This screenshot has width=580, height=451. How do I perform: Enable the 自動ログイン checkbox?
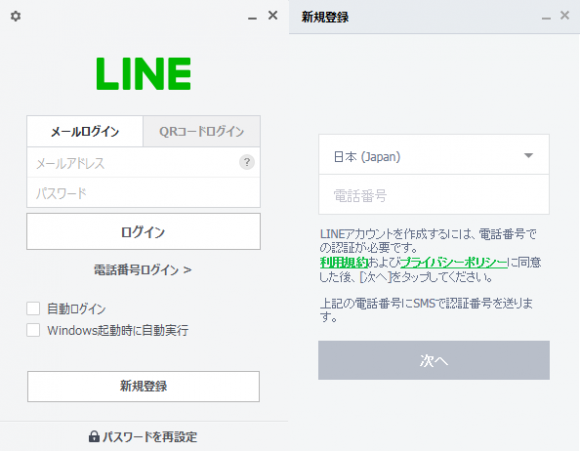(33, 308)
